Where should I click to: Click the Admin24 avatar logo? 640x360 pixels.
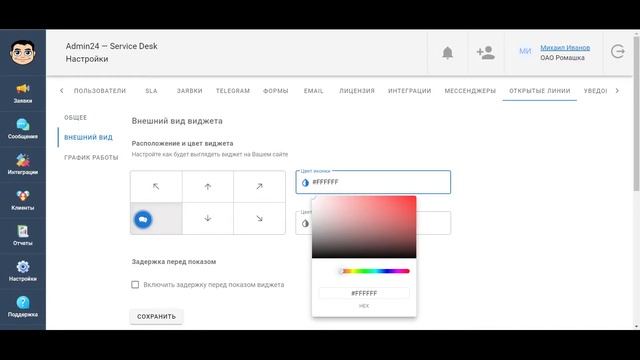pyautogui.click(x=23, y=52)
